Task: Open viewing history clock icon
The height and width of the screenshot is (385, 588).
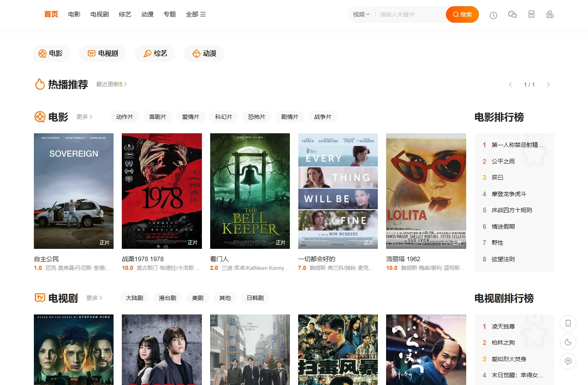Action: 493,15
